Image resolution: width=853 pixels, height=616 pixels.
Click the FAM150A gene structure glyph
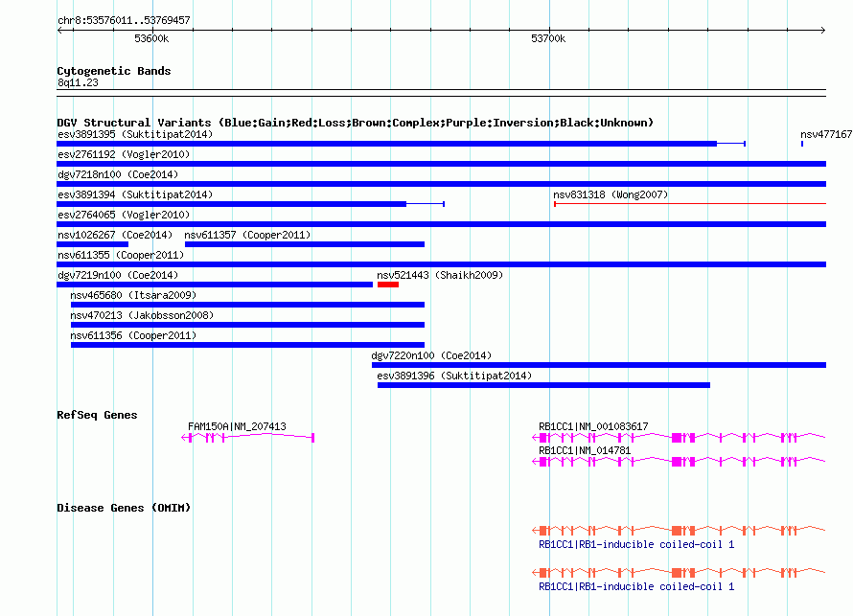tap(247, 437)
